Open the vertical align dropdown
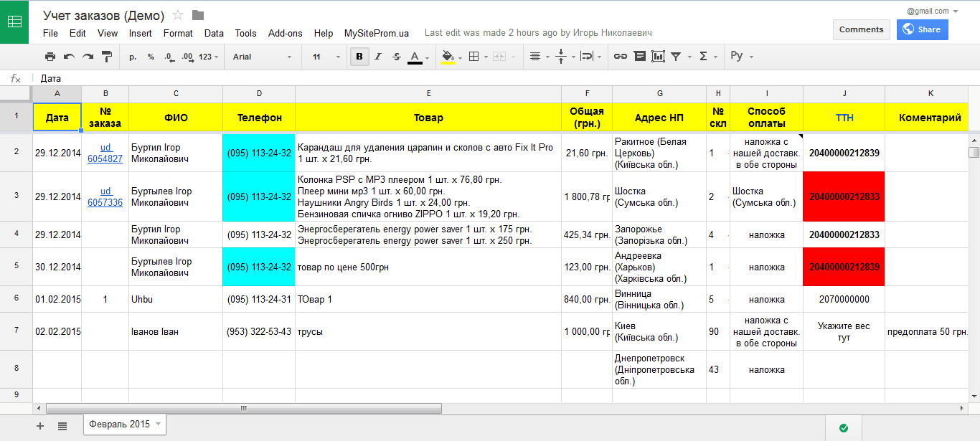This screenshot has width=980, height=441. (565, 57)
